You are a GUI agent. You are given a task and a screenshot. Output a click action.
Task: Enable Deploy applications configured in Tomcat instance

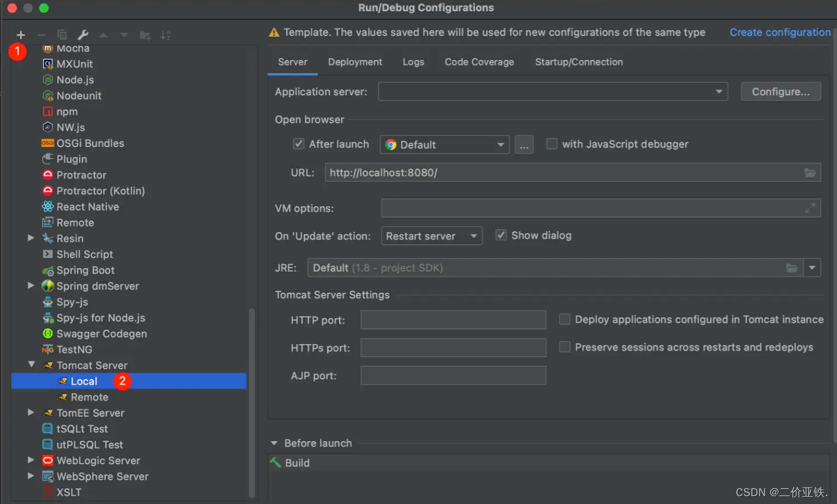coord(565,319)
